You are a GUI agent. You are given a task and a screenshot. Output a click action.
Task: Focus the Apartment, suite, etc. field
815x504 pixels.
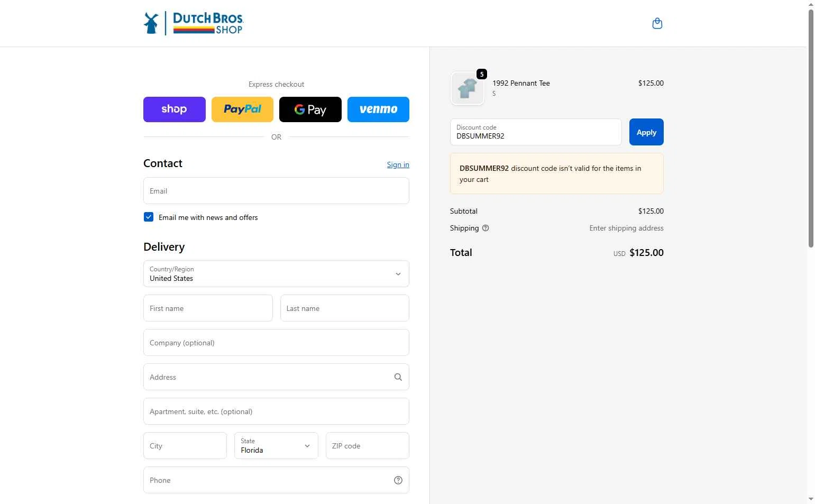point(276,411)
